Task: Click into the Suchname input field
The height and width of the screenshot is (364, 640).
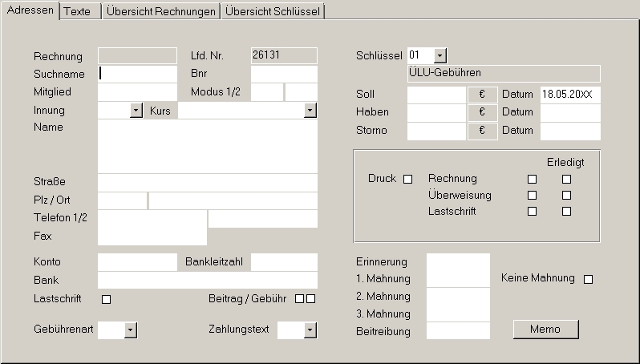Action: pos(137,74)
